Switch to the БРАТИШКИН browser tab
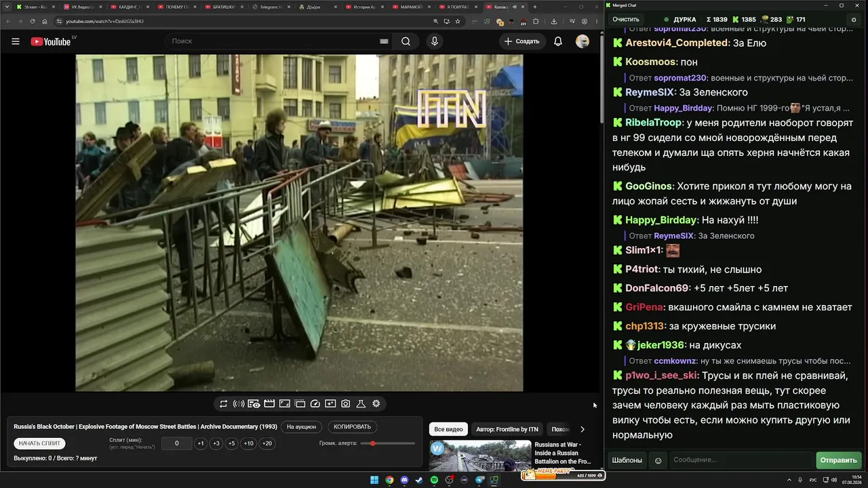Viewport: 868px width, 488px height. (224, 7)
